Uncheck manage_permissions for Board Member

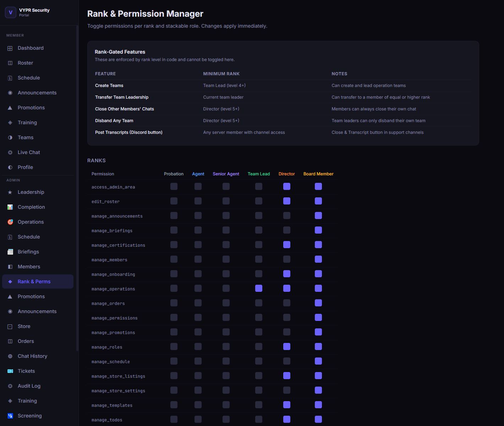click(318, 318)
